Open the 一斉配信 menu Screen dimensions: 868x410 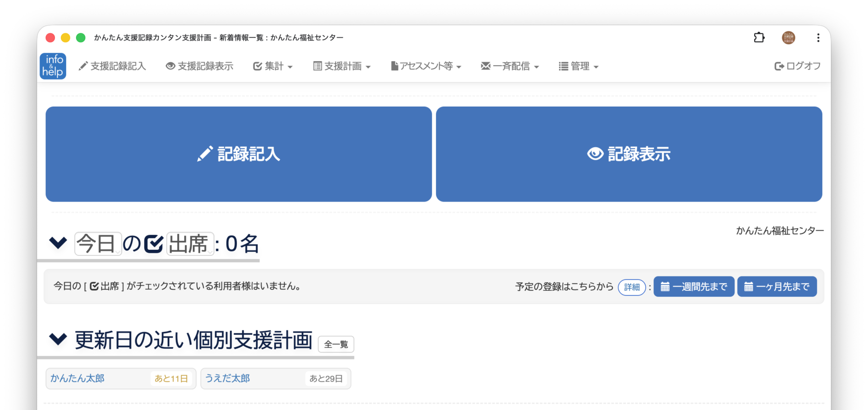pyautogui.click(x=510, y=66)
